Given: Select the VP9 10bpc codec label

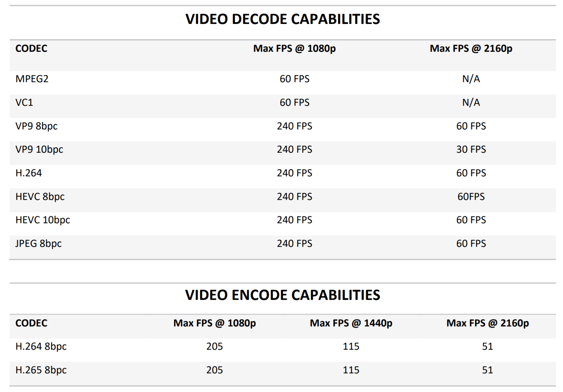Looking at the screenshot, I should (x=39, y=149).
